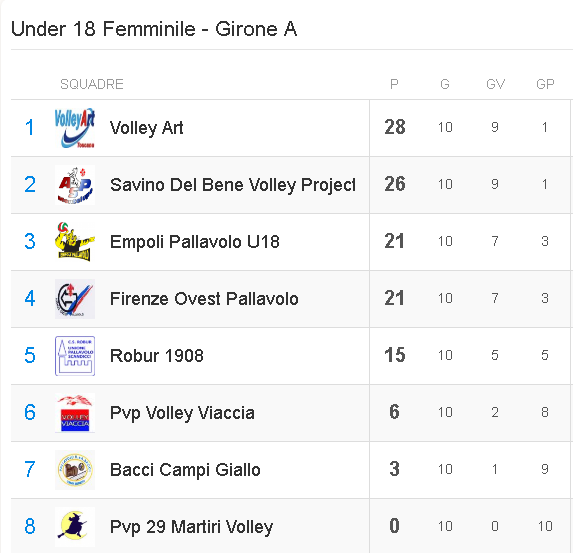Open the Firenze Ovest Pallavolo team name

(204, 299)
